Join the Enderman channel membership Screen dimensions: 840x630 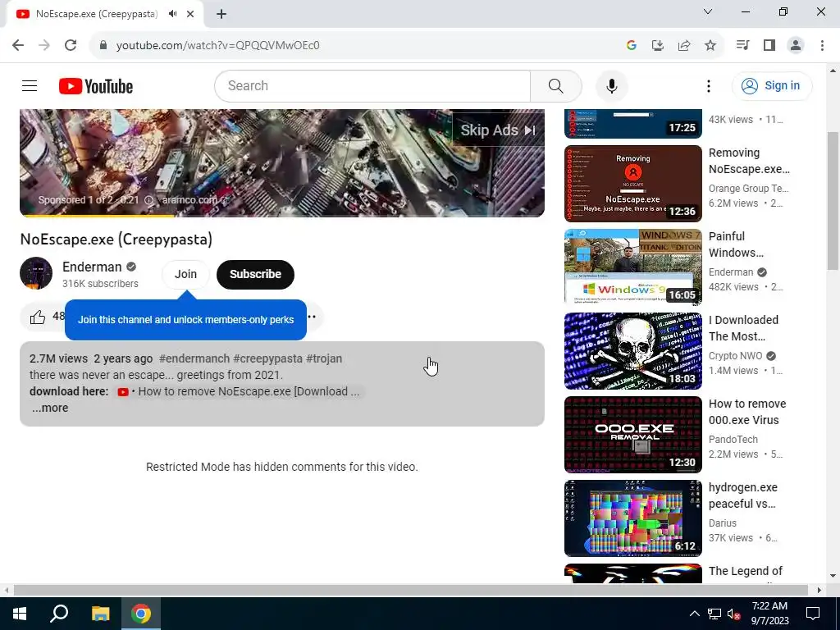(185, 274)
